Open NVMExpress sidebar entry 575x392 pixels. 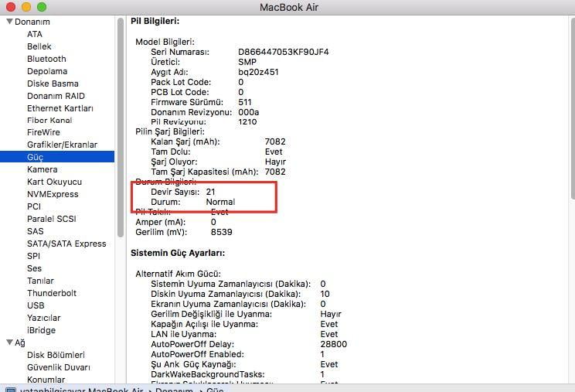click(54, 194)
